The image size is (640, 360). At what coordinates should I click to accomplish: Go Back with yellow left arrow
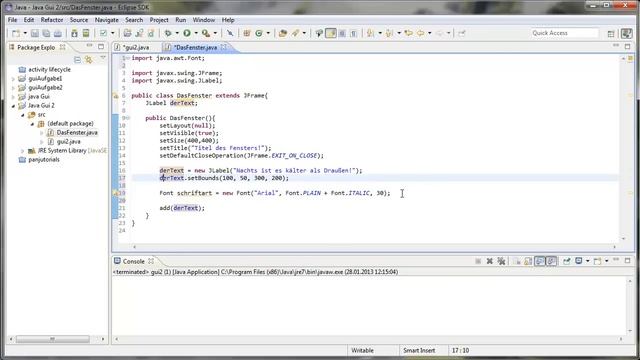coord(420,33)
